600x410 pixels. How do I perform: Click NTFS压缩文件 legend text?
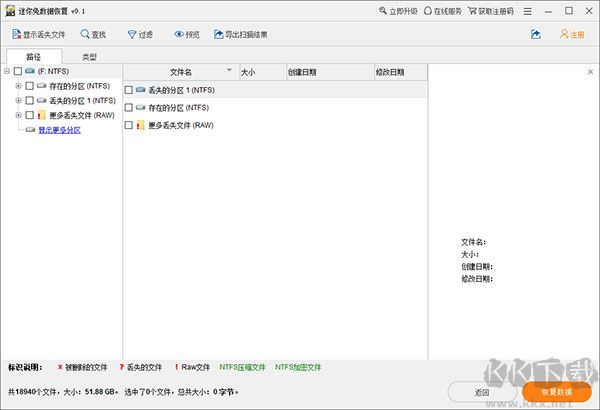click(243, 367)
